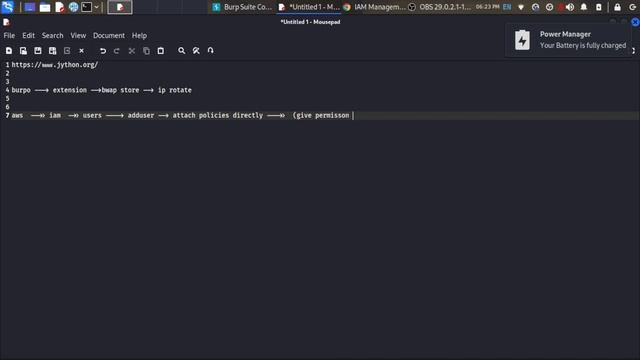Viewport: 640px width, 360px height.
Task: Click the EN keyboard layout indicator
Action: pyautogui.click(x=507, y=7)
